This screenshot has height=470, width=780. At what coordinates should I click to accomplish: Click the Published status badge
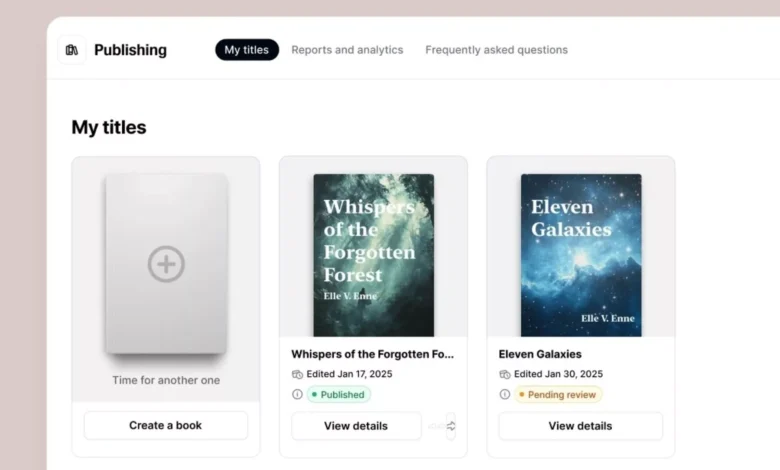pos(338,395)
